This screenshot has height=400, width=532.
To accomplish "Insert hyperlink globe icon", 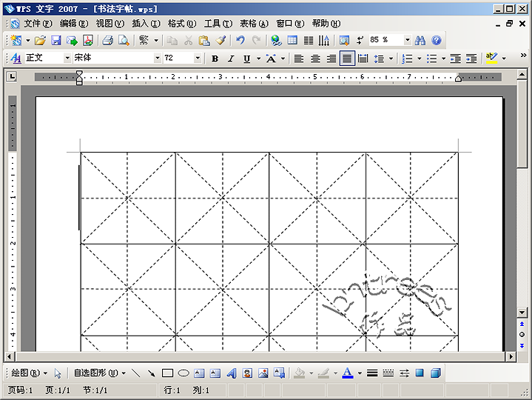I will click(x=276, y=41).
